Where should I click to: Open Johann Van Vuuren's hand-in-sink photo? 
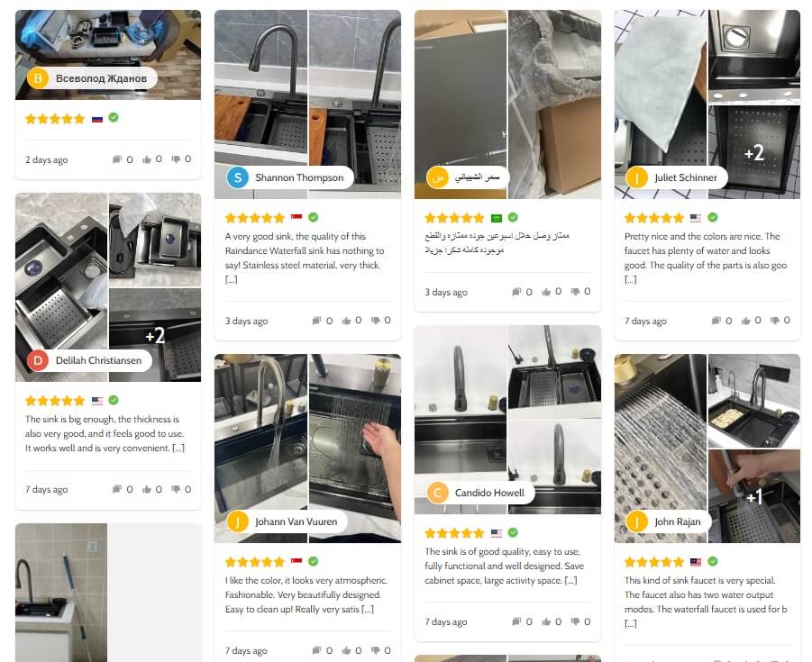coord(355,449)
